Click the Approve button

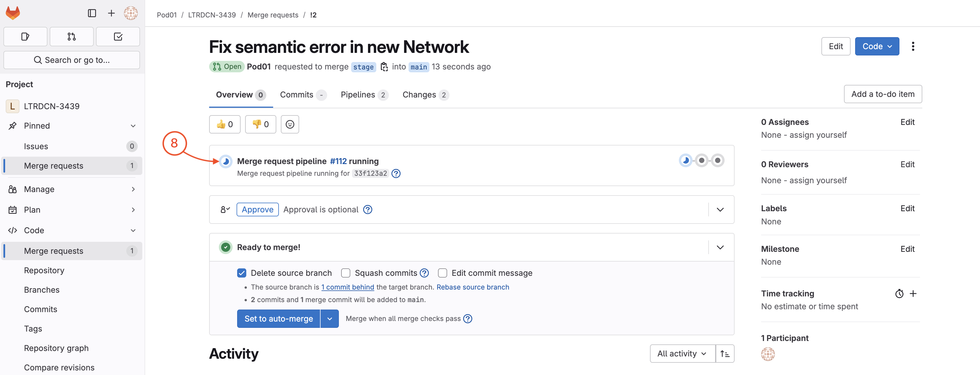coord(257,210)
